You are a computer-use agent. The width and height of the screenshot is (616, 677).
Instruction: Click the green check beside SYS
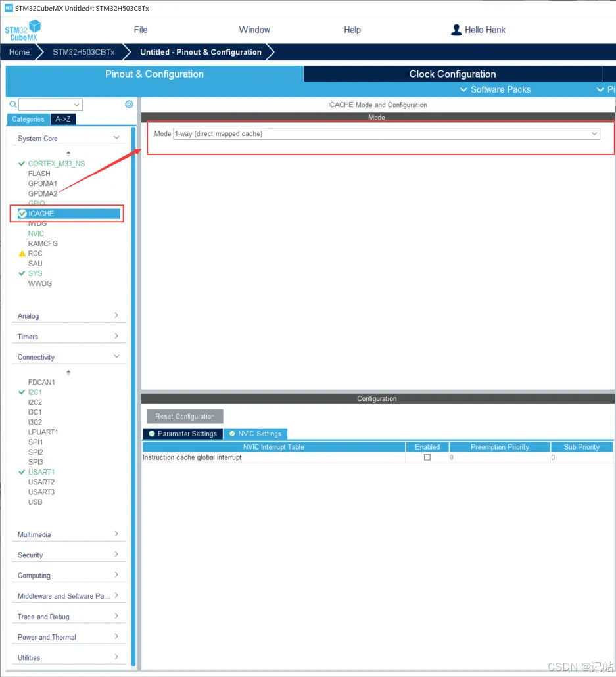(x=22, y=273)
